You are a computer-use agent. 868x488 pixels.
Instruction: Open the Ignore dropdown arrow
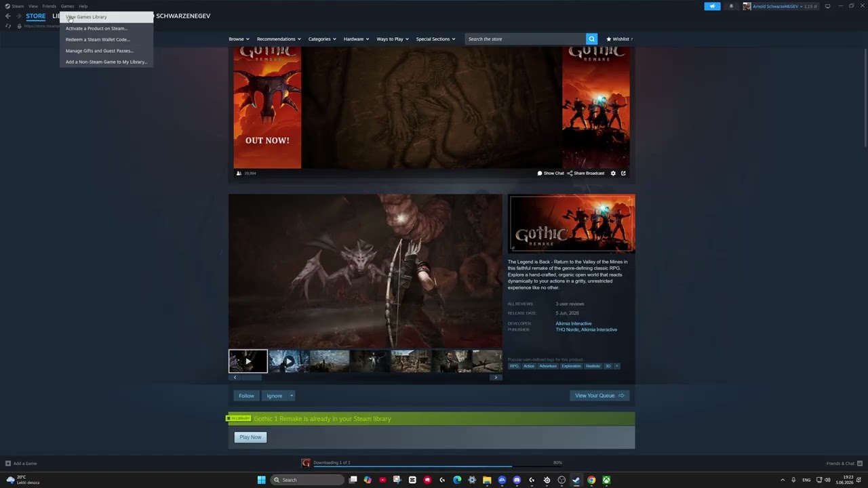pyautogui.click(x=292, y=396)
